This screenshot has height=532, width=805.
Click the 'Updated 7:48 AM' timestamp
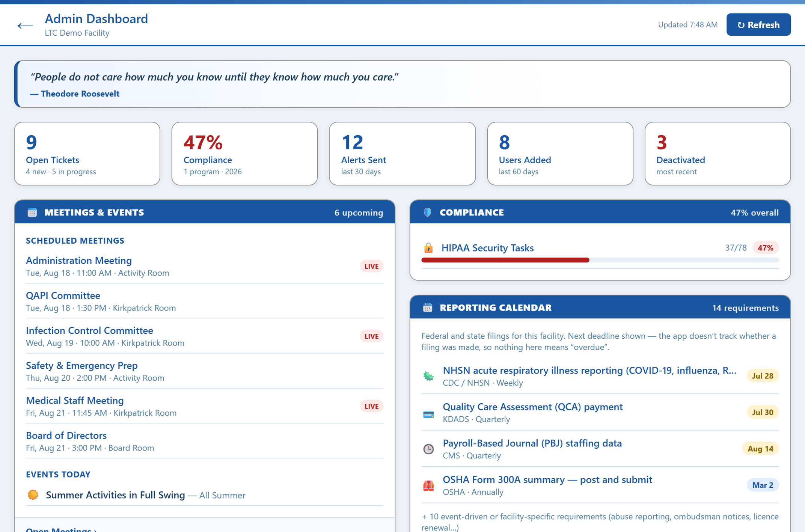click(x=687, y=25)
